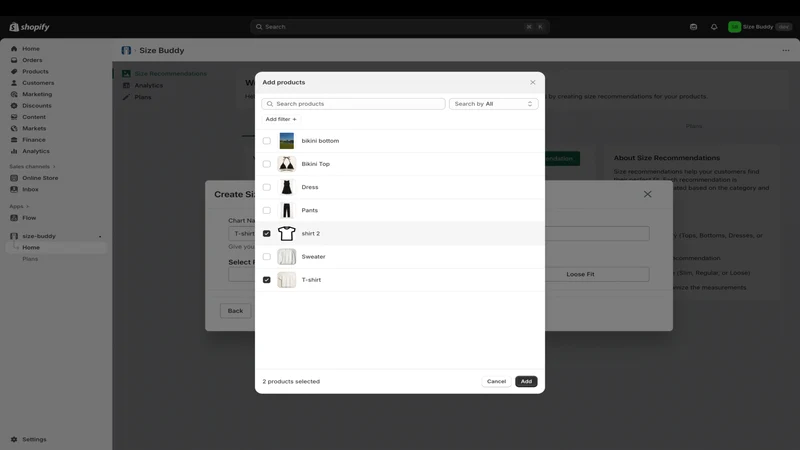Open Plans in Size Buddy nav

143,97
